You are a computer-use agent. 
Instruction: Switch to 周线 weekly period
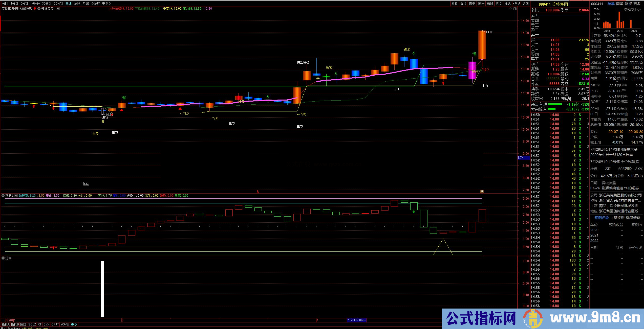click(x=77, y=4)
